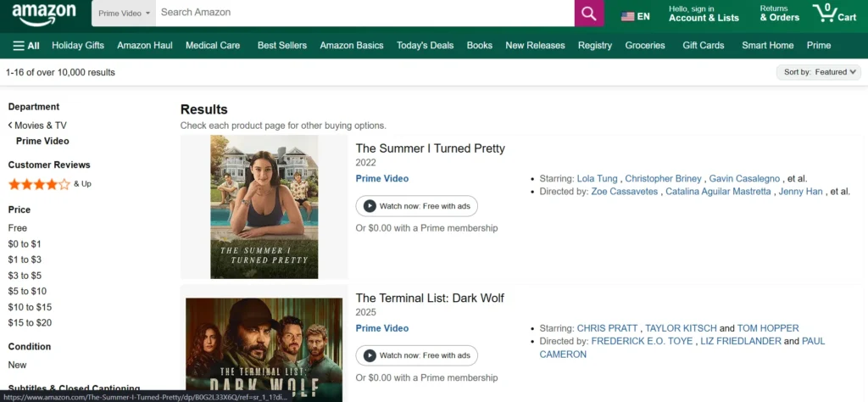Click inside the Search Amazon field
The width and height of the screenshot is (868, 402).
coord(364,13)
